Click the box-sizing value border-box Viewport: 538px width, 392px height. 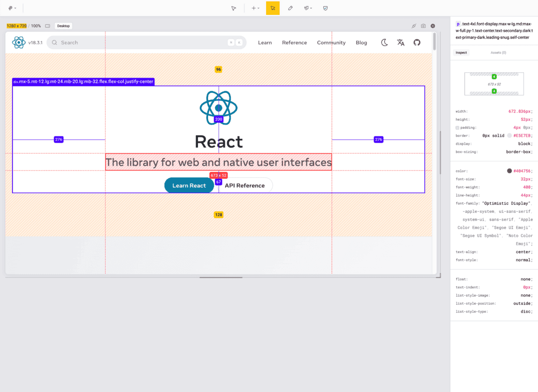(518, 152)
